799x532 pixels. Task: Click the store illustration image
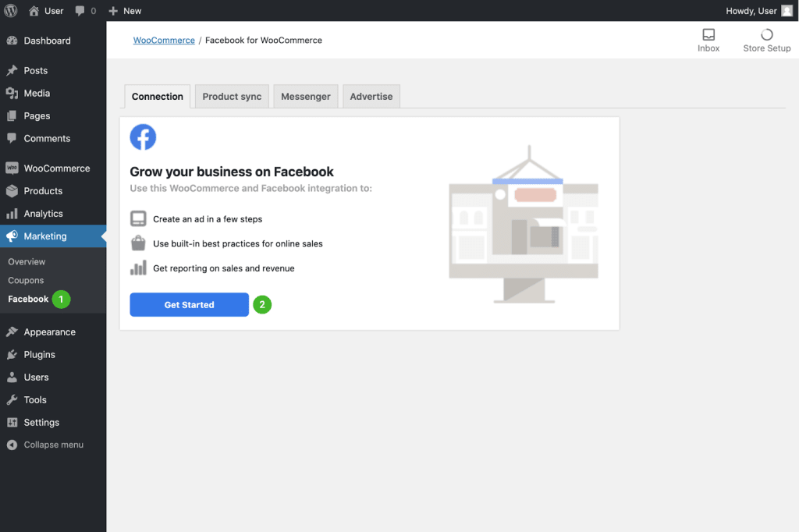(524, 224)
